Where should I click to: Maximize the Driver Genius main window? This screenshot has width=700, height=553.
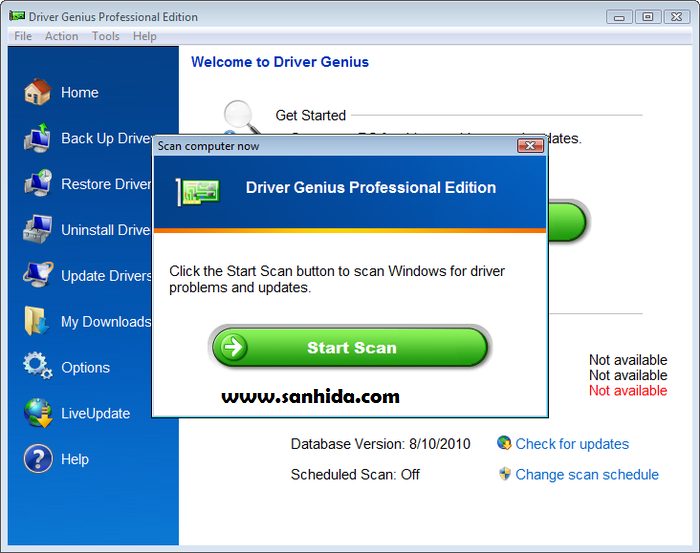647,17
